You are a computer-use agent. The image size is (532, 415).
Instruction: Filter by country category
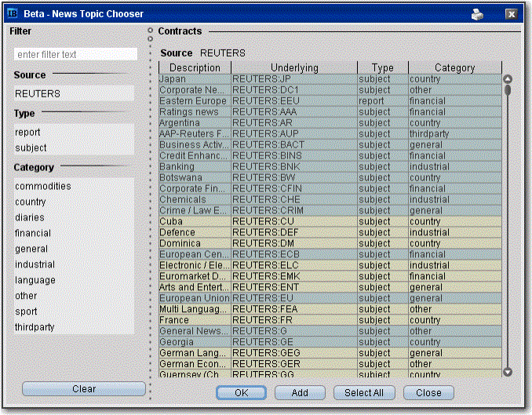pyautogui.click(x=74, y=202)
